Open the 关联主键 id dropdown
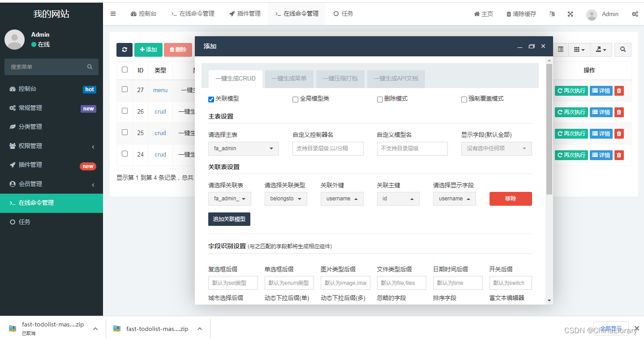The height and width of the screenshot is (339, 644). click(x=398, y=199)
